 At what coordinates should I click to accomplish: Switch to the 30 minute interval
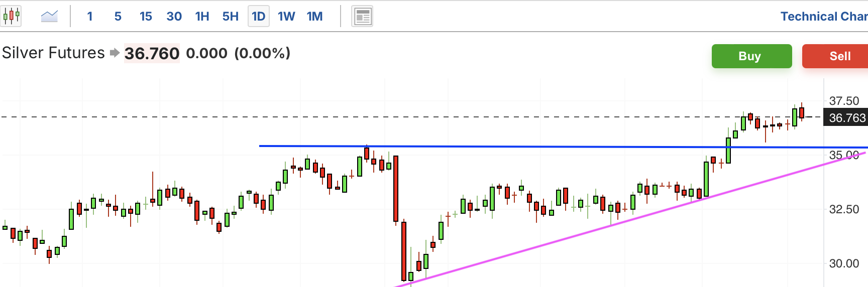click(174, 17)
